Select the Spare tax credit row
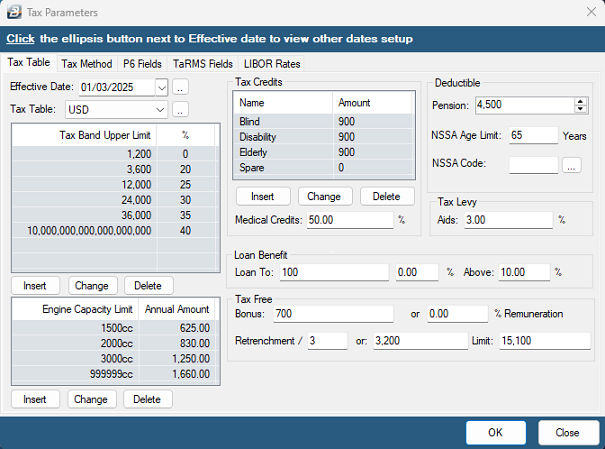 [x=323, y=167]
